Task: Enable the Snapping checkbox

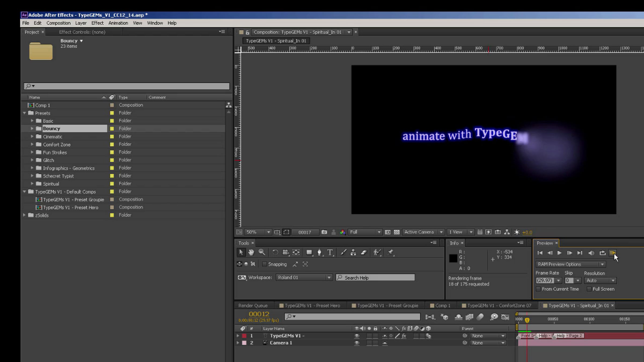Action: 265,264
